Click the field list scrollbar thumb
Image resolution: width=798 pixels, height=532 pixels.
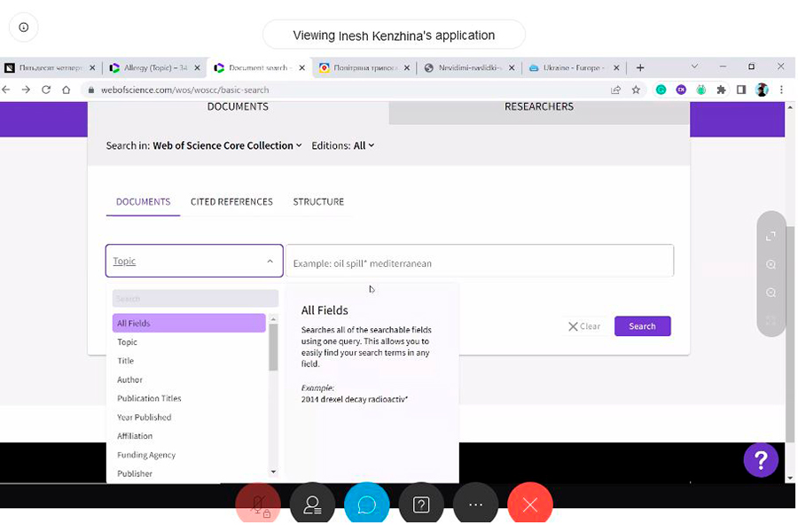click(273, 348)
